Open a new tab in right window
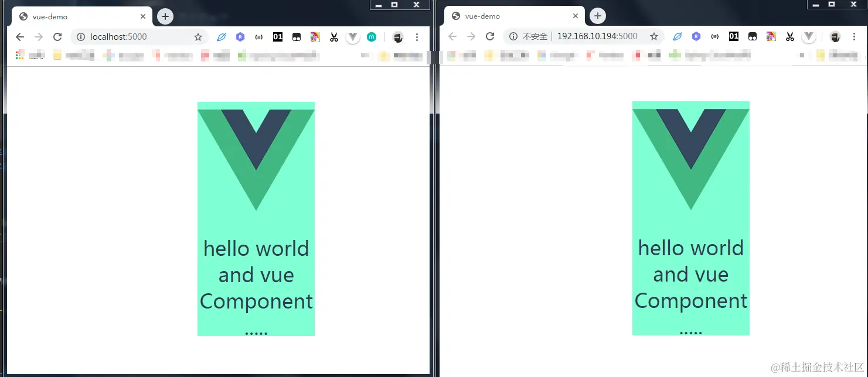The height and width of the screenshot is (377, 868). pyautogui.click(x=598, y=16)
